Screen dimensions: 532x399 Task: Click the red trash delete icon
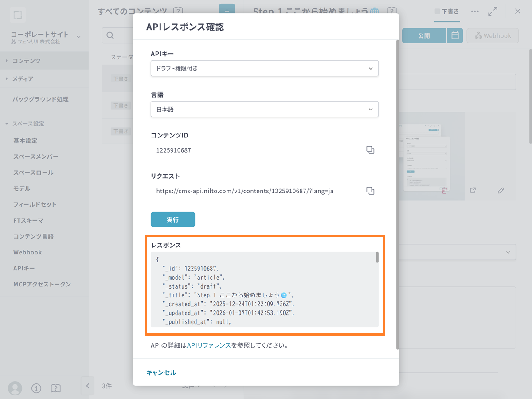(x=444, y=190)
